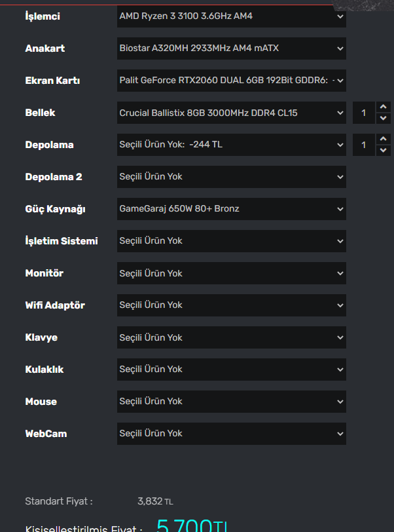The height and width of the screenshot is (532, 394).
Task: Decrease Depolama quantity with down arrow
Action: tap(384, 150)
